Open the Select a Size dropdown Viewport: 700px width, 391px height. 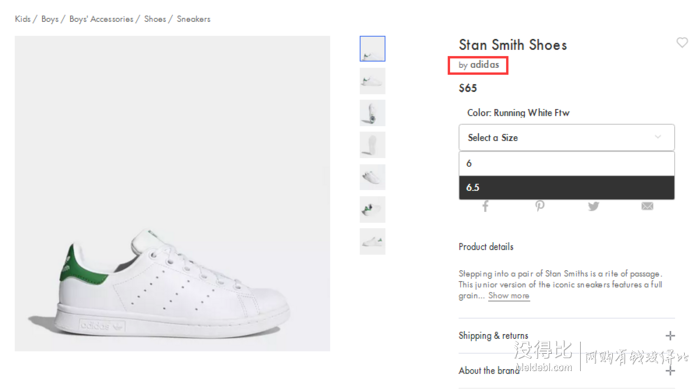tap(567, 137)
